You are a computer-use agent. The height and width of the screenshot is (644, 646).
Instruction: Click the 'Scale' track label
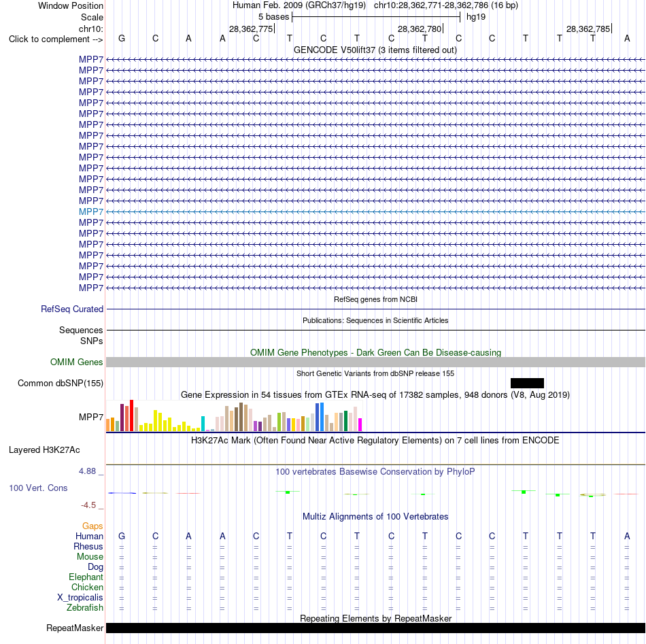(x=92, y=17)
